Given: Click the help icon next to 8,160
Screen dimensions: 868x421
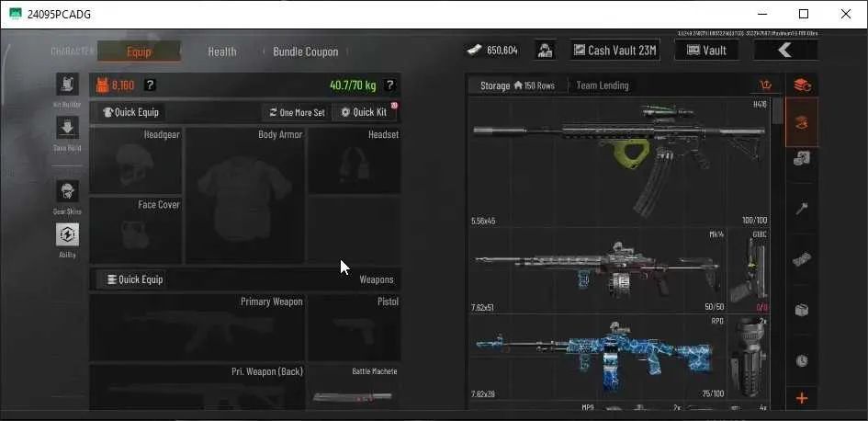Looking at the screenshot, I should [x=150, y=85].
